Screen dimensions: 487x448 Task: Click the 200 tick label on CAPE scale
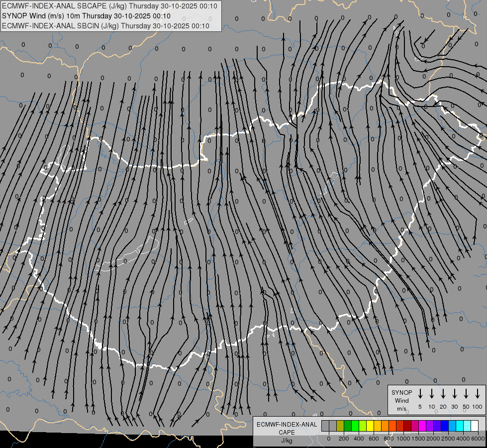point(344,439)
